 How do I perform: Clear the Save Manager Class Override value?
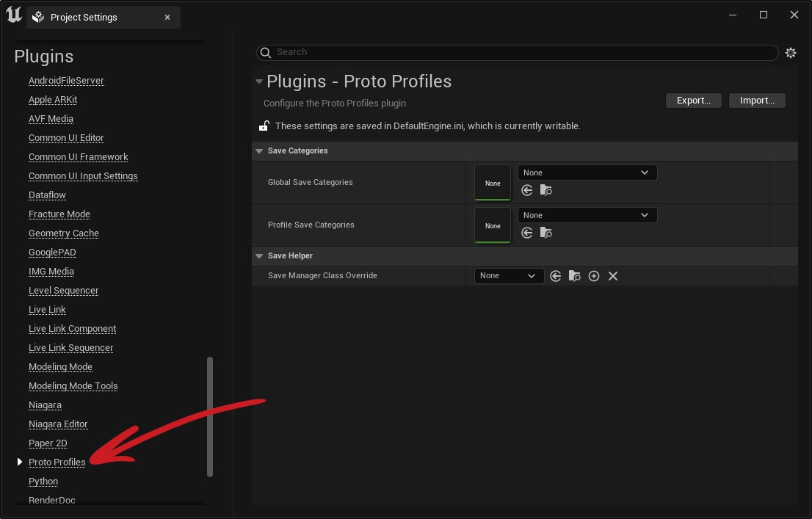[x=613, y=276]
